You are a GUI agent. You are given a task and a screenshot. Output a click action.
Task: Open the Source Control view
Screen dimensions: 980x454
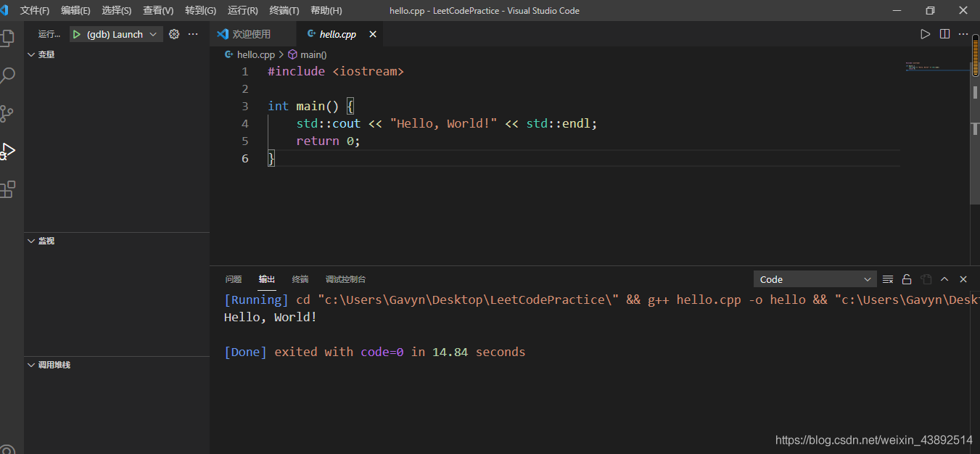click(x=7, y=114)
